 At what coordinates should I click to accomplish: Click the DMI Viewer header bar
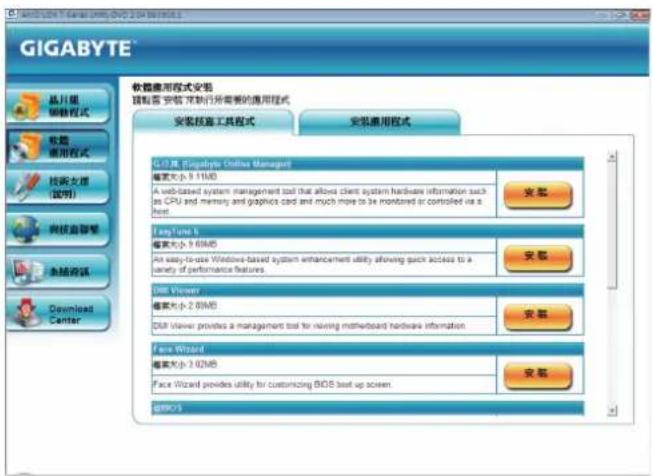coord(368,290)
